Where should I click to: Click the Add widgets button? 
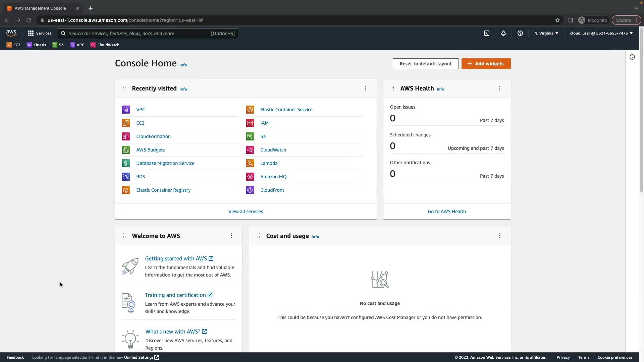tap(486, 64)
